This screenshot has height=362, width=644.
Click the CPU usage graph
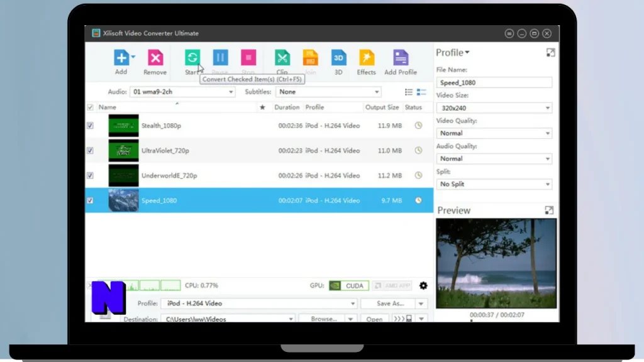pos(140,285)
